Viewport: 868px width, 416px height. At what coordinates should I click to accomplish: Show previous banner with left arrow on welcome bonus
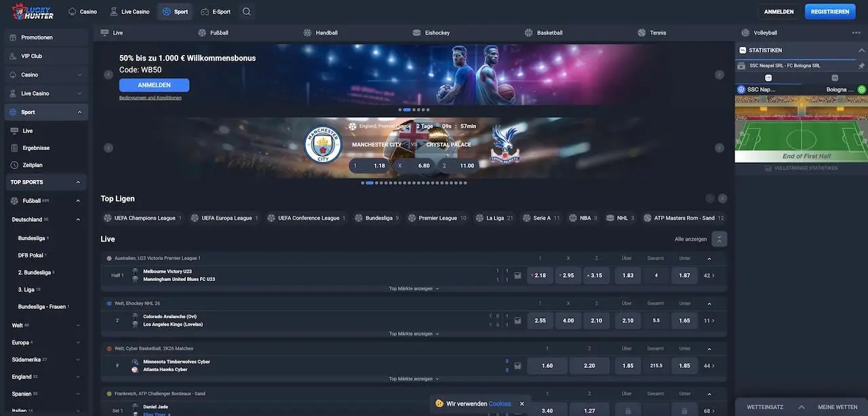(108, 75)
